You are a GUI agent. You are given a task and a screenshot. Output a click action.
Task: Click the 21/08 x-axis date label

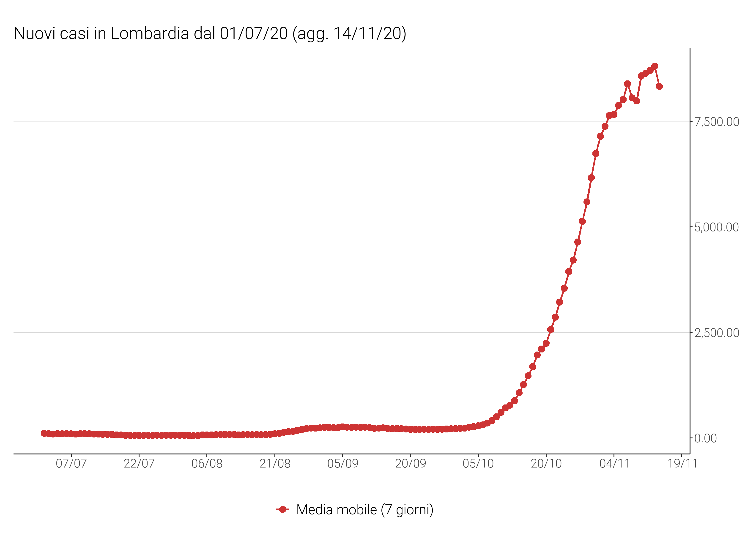click(275, 464)
